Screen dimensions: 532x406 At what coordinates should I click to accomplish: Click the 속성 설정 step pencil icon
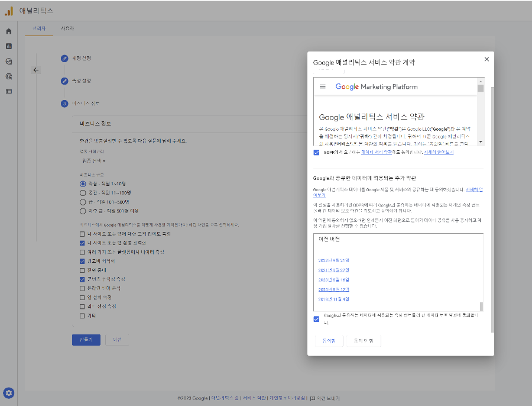64,81
